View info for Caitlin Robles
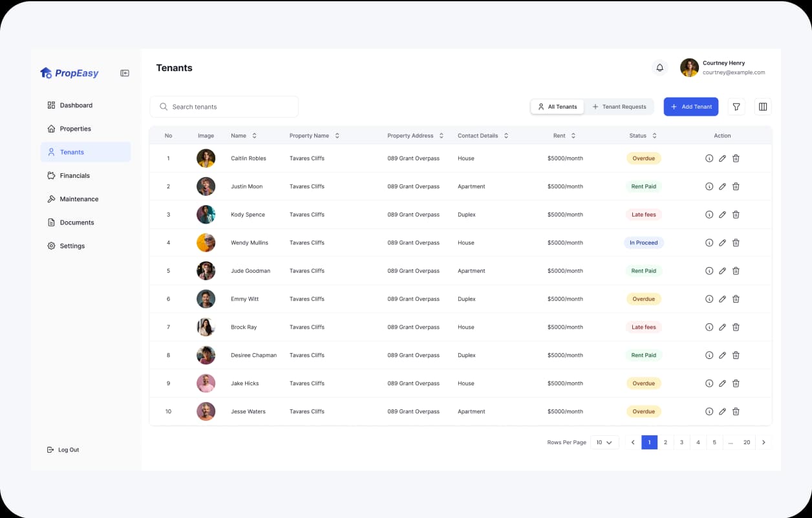 pos(709,158)
